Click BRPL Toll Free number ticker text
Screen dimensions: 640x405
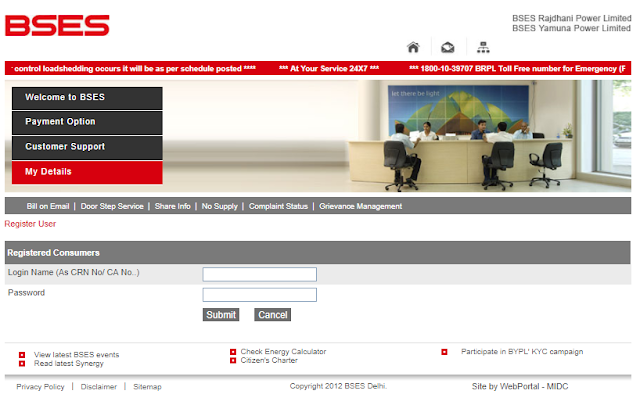click(518, 69)
